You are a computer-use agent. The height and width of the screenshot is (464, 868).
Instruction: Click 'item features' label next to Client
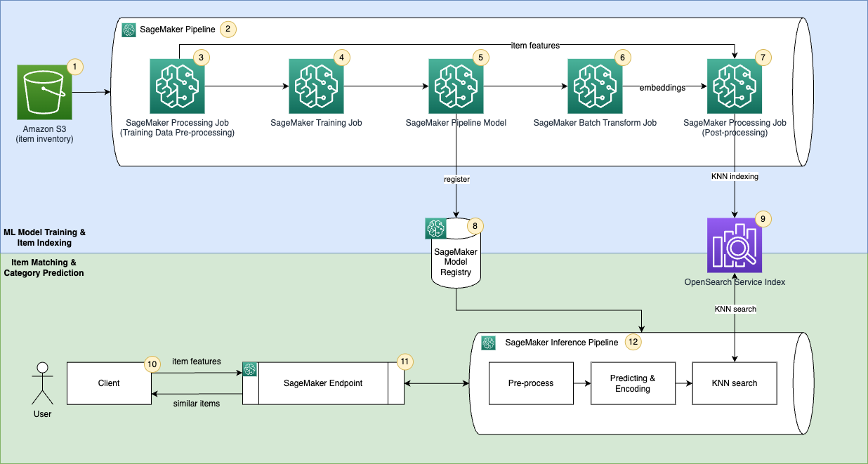click(197, 362)
